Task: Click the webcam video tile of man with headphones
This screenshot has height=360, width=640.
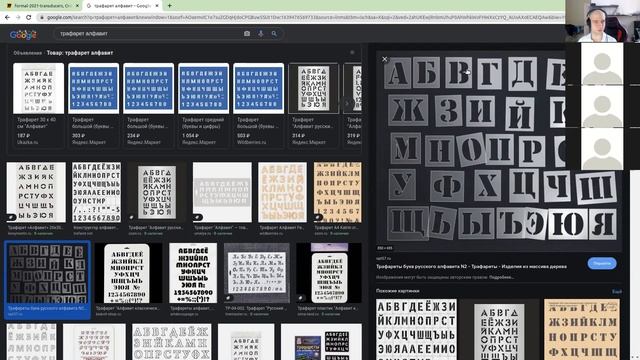Action: point(602,21)
